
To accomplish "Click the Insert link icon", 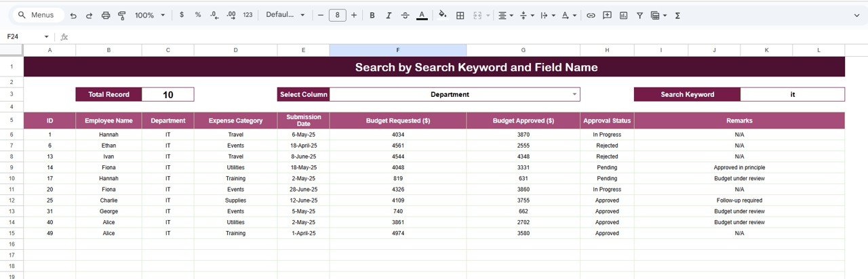I will (x=591, y=15).
